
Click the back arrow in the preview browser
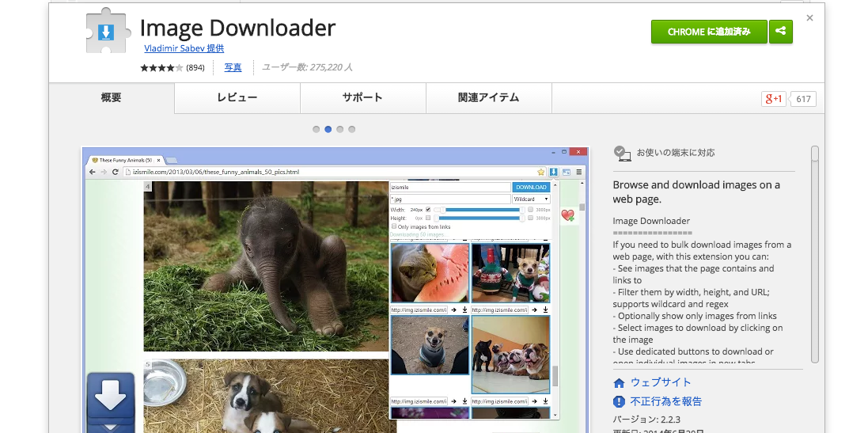(92, 173)
